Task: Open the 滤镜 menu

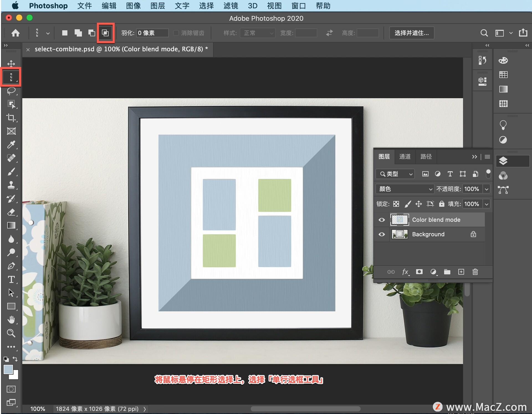Action: pyautogui.click(x=231, y=6)
